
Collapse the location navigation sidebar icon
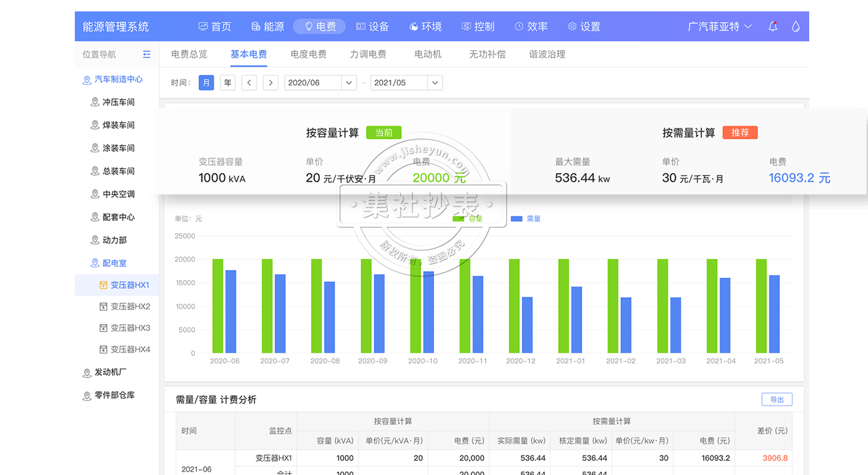(x=147, y=54)
